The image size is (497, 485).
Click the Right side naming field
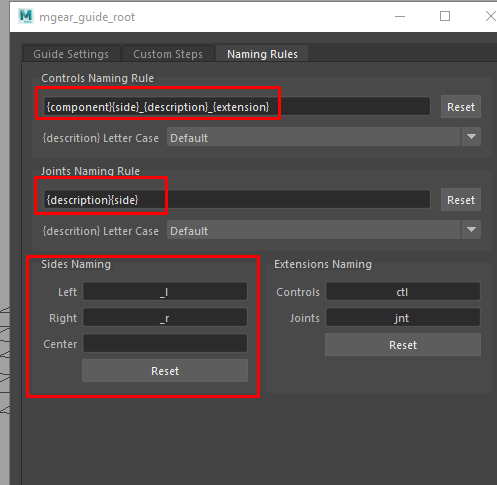165,317
